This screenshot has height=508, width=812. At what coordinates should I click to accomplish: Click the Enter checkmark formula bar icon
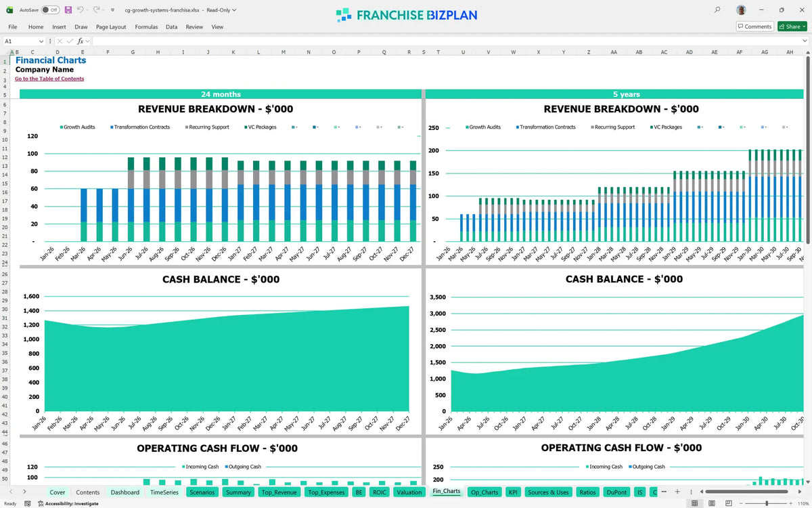pyautogui.click(x=69, y=41)
